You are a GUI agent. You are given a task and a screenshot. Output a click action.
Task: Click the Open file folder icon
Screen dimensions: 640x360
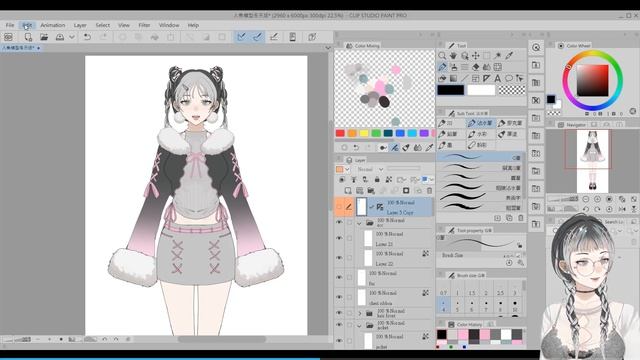(44, 37)
